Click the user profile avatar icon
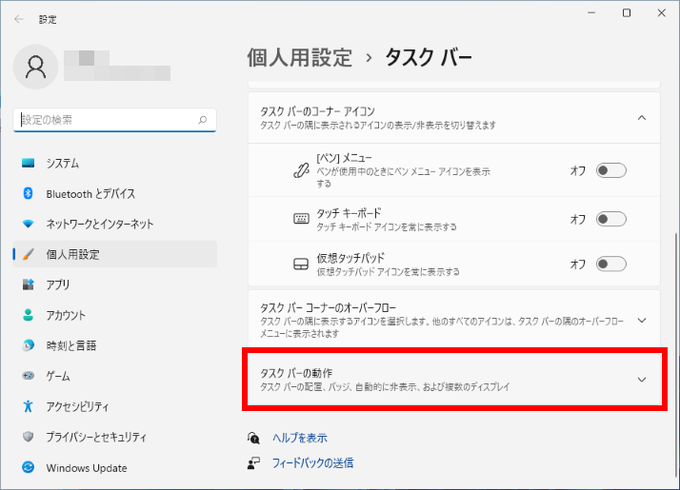This screenshot has height=490, width=680. pyautogui.click(x=36, y=67)
